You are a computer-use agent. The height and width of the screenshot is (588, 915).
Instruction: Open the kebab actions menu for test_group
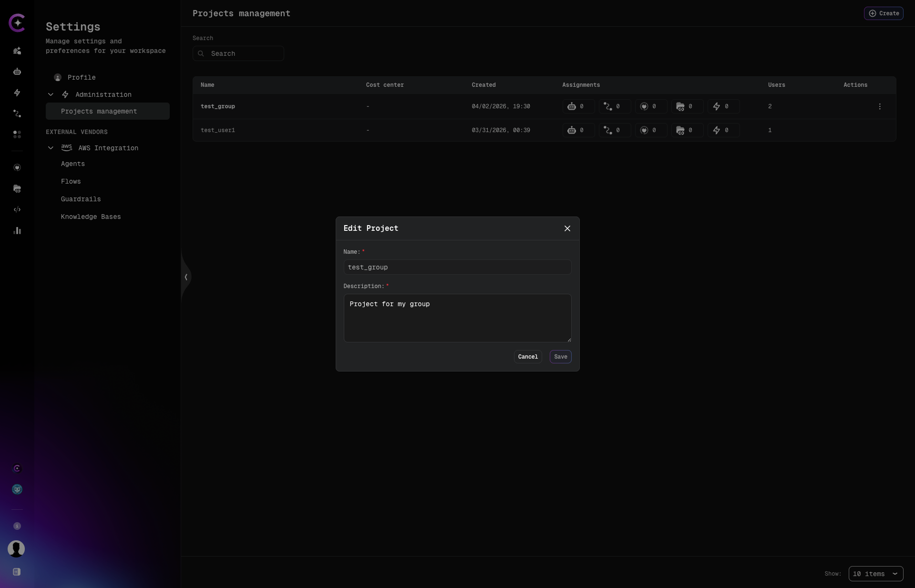click(x=880, y=106)
